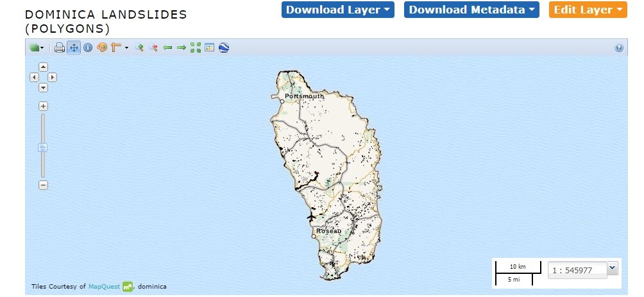The height and width of the screenshot is (297, 644).
Task: Go to next map extent
Action: point(182,47)
